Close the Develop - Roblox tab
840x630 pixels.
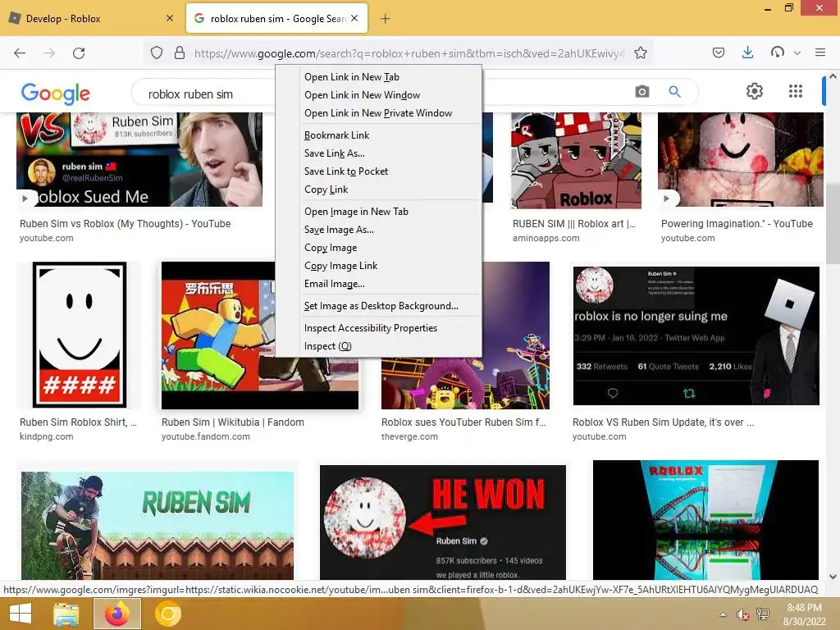click(170, 18)
